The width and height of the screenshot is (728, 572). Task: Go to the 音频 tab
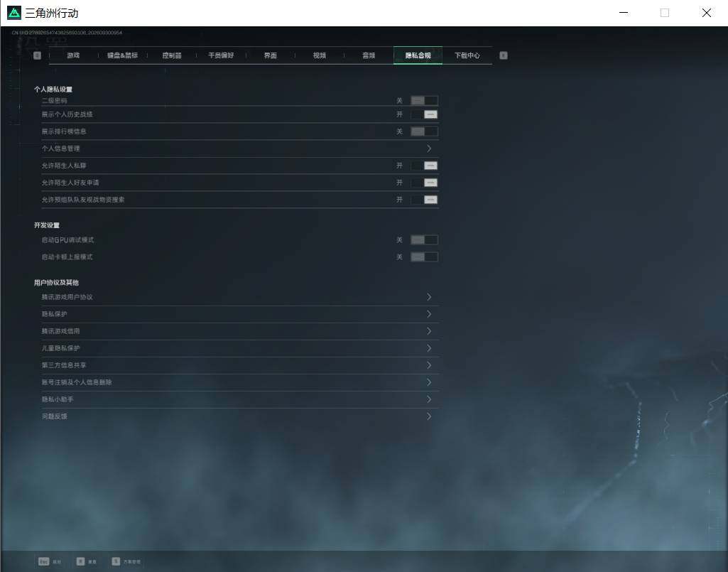pyautogui.click(x=369, y=55)
